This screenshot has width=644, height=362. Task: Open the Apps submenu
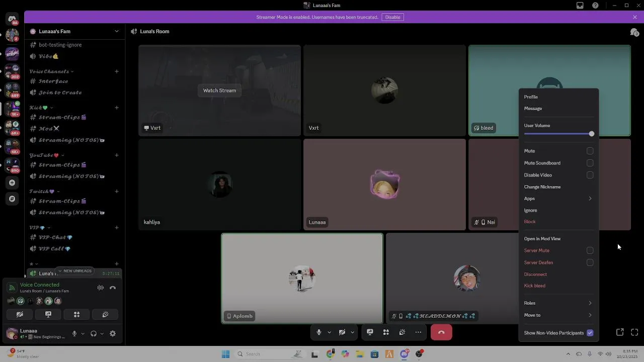pyautogui.click(x=558, y=199)
